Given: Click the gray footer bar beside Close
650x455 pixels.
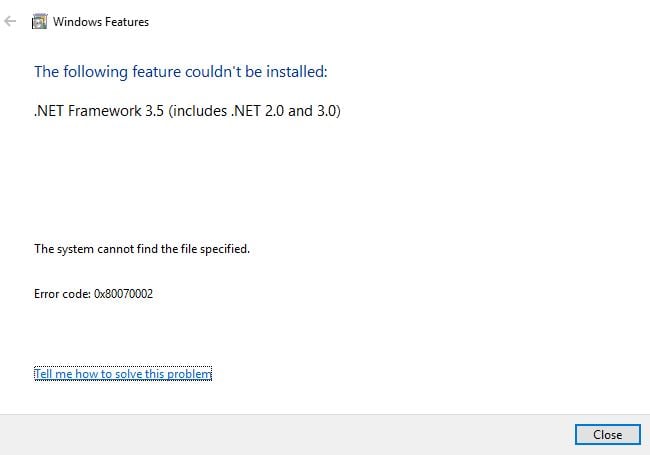Looking at the screenshot, I should pos(286,435).
